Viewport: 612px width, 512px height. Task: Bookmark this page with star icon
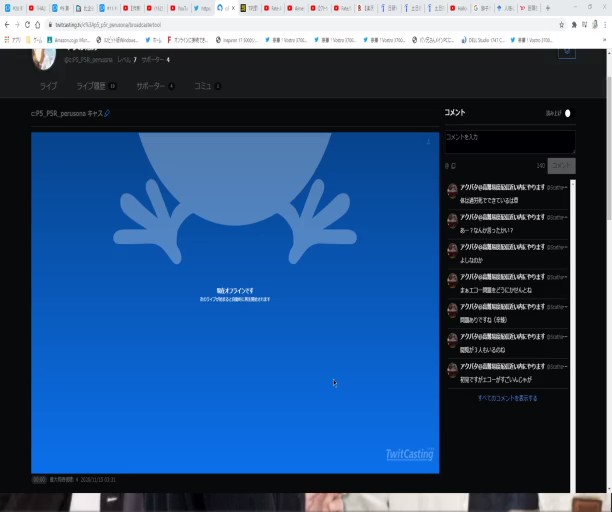coord(561,25)
